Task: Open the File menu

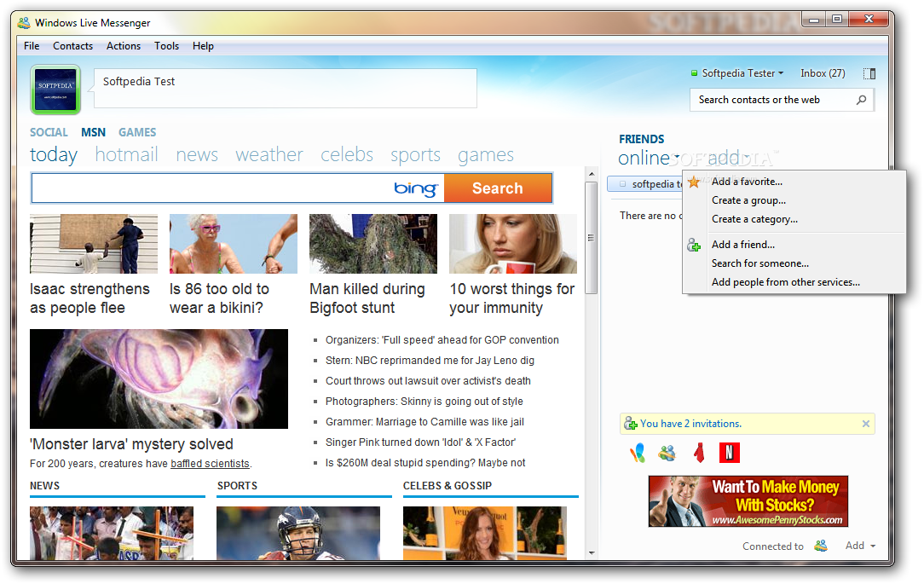Action: click(x=32, y=46)
